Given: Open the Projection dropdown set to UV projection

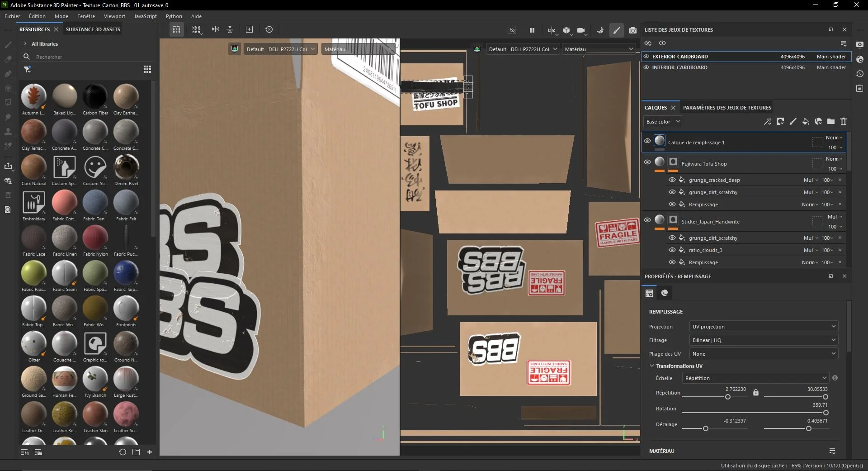Looking at the screenshot, I should coord(763,326).
